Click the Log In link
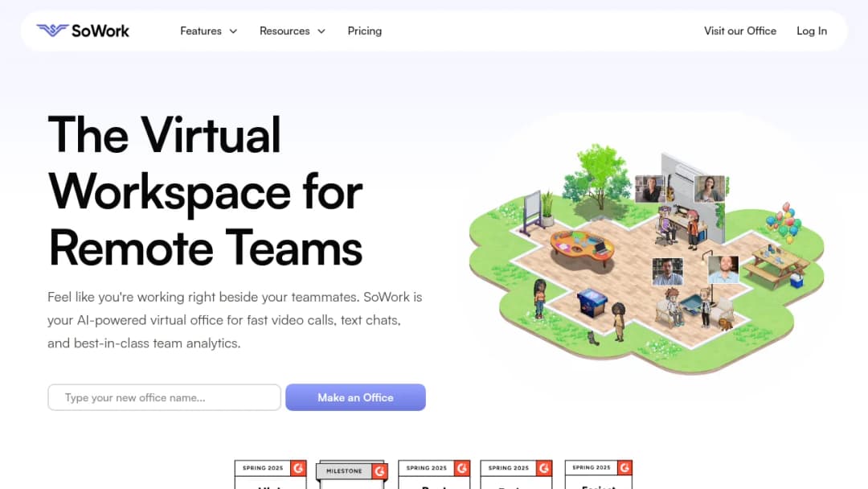 pos(812,31)
